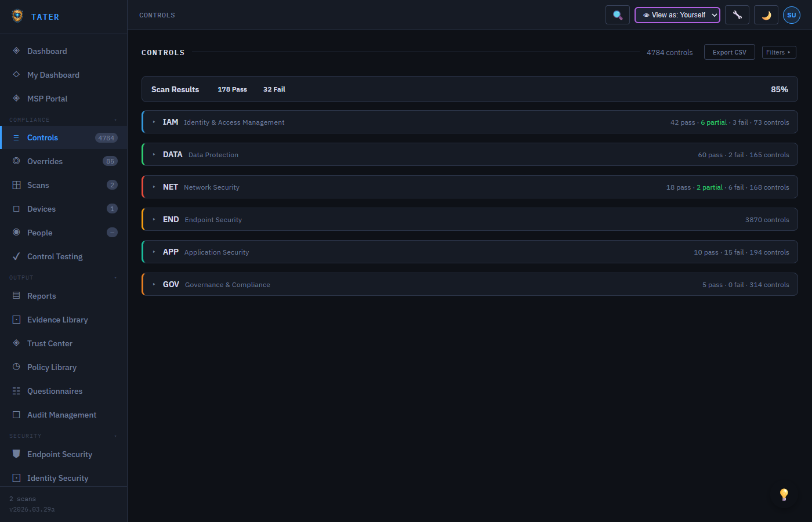Viewport: 812px width, 522px height.
Task: Click the Evidence Library icon
Action: click(16, 320)
